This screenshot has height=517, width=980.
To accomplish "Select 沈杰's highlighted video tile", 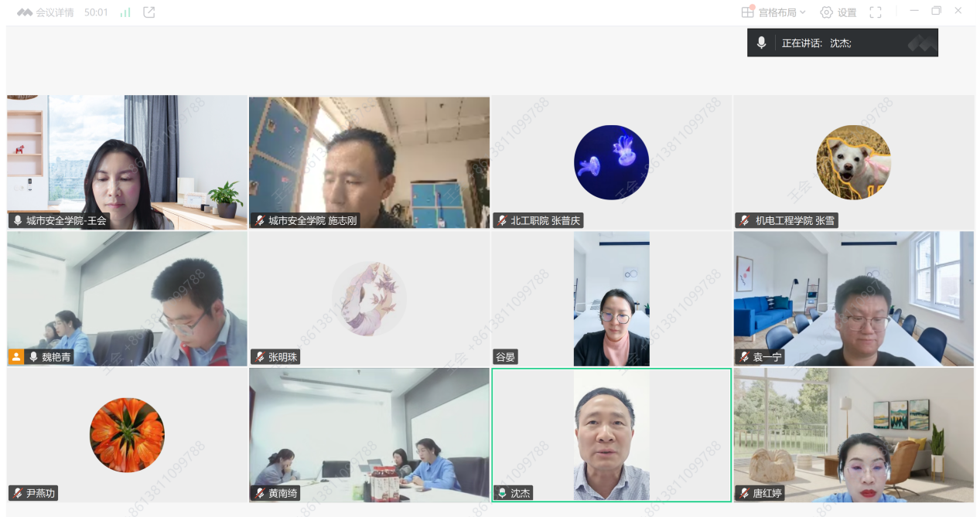I will point(611,434).
